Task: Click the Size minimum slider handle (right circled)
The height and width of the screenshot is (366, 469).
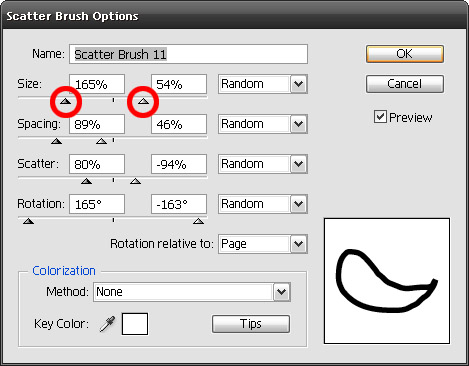Action: [143, 101]
